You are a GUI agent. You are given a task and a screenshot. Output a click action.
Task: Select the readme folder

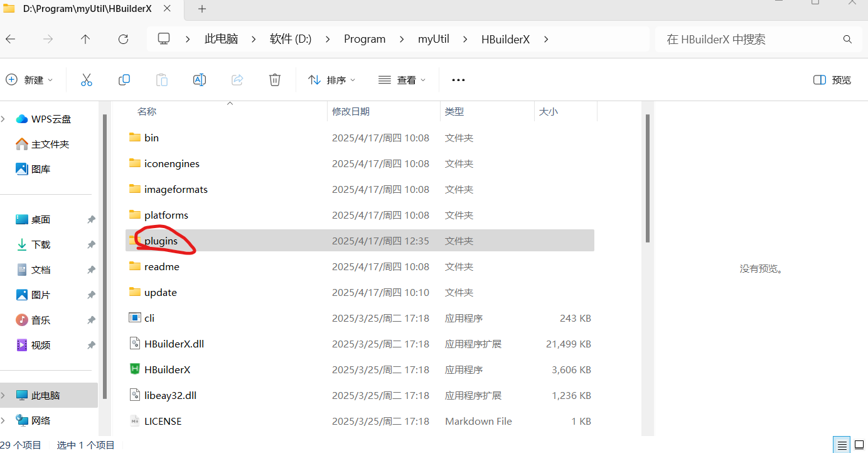(x=360, y=266)
